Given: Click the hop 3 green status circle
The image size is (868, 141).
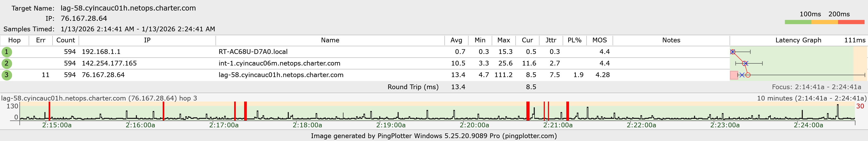Looking at the screenshot, I should click(6, 75).
